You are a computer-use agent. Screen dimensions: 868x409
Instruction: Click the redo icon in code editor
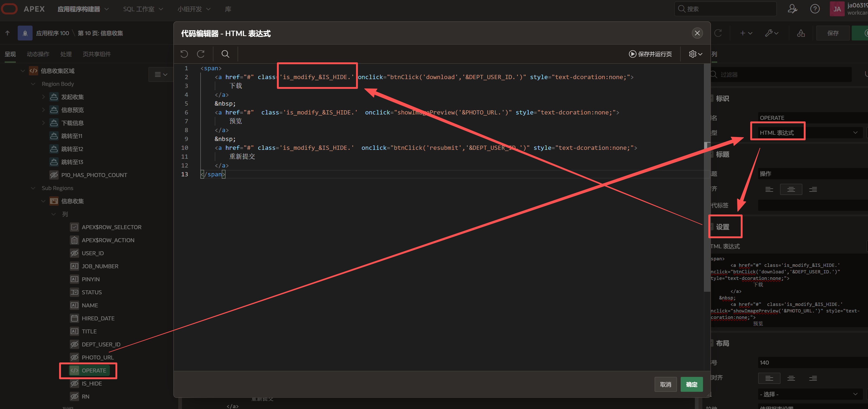point(201,54)
